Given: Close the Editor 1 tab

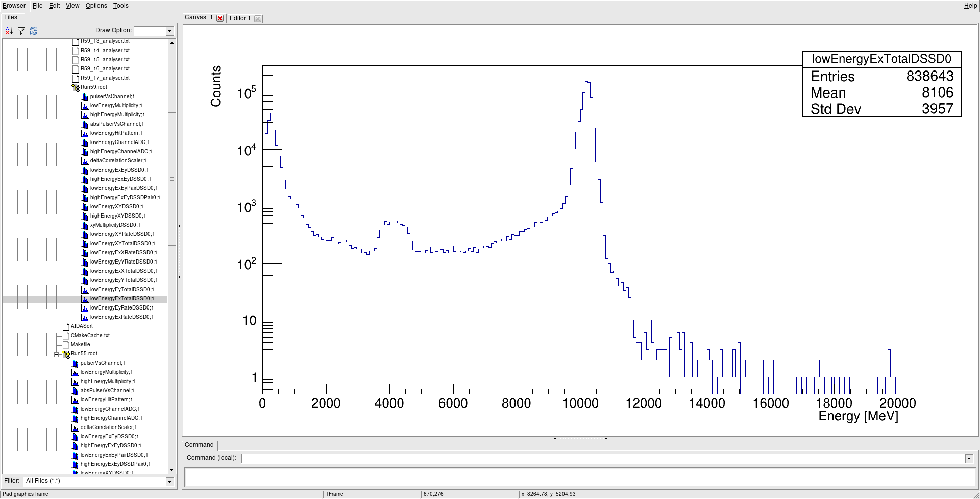Looking at the screenshot, I should point(258,19).
